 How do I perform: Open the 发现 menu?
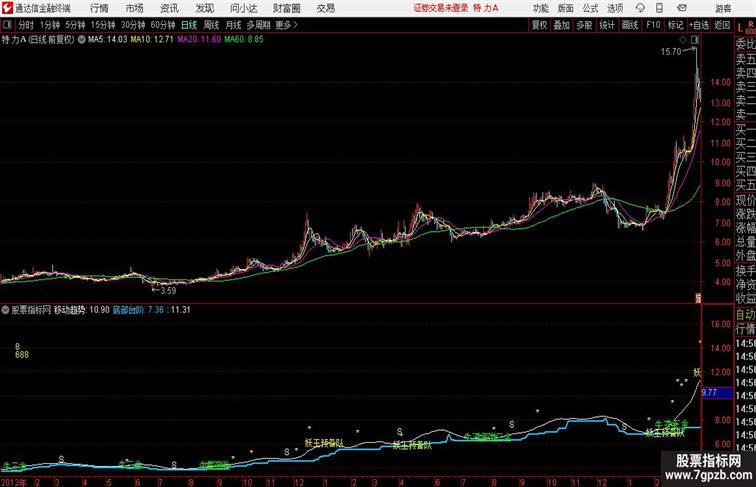(204, 8)
